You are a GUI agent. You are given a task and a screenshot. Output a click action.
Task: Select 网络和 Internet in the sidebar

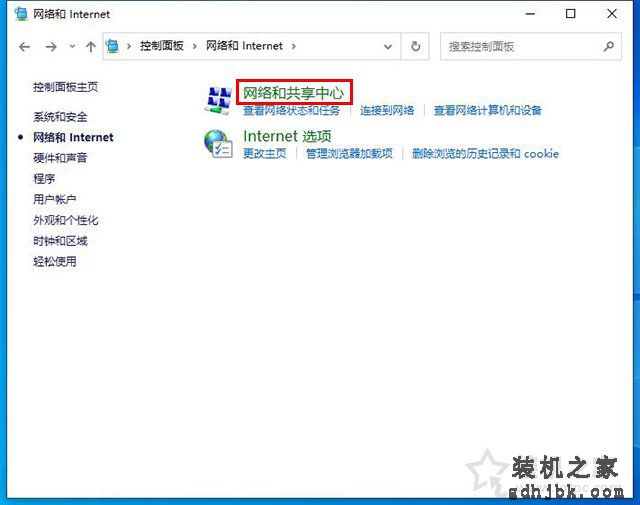(x=73, y=137)
